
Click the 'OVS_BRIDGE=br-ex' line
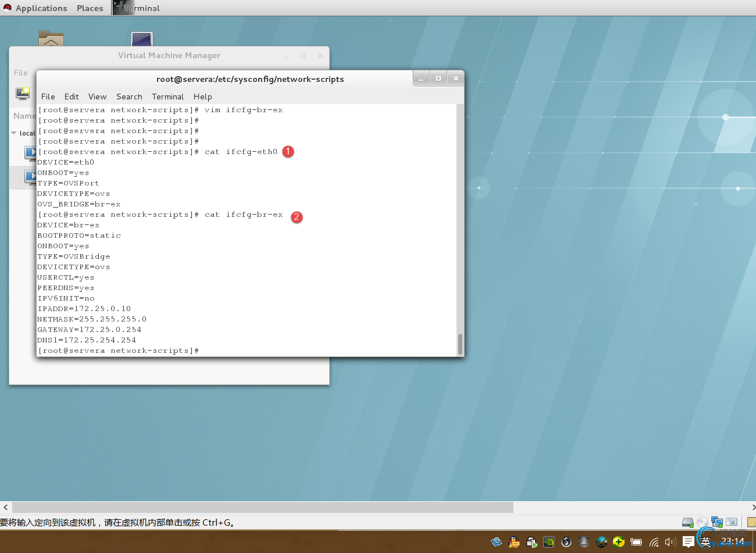pos(79,204)
